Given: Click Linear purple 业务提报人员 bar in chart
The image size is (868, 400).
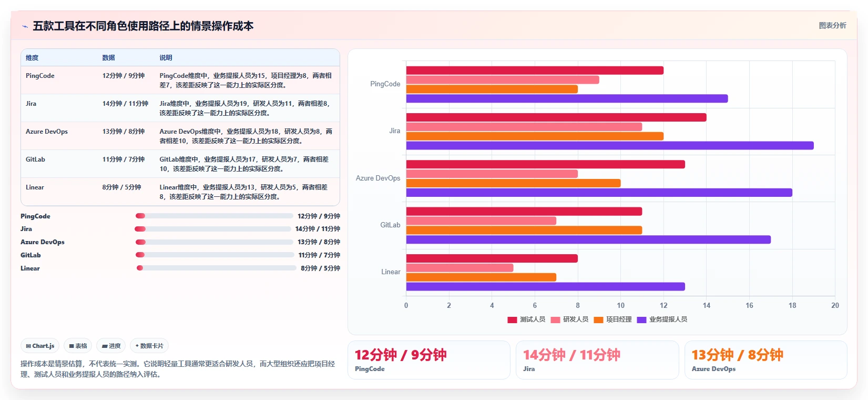Looking at the screenshot, I should pos(546,287).
